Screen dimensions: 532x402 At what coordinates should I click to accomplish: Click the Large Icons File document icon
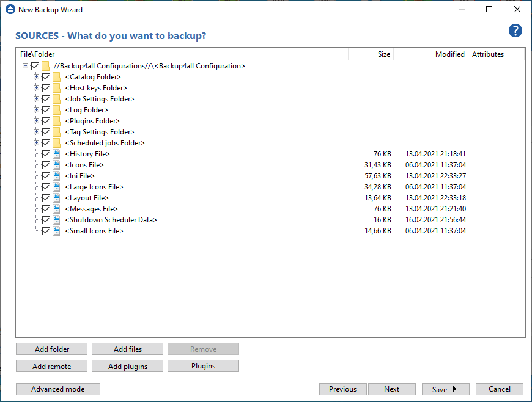tap(57, 187)
